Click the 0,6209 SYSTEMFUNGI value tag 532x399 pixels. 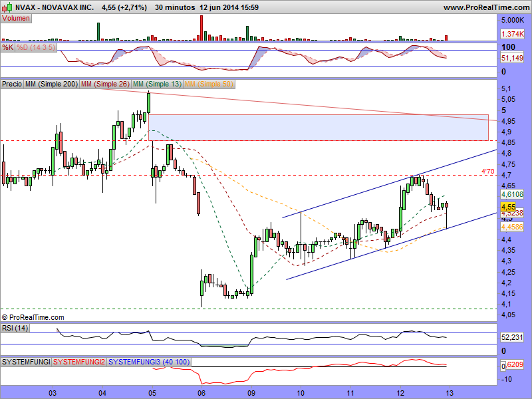(512, 365)
